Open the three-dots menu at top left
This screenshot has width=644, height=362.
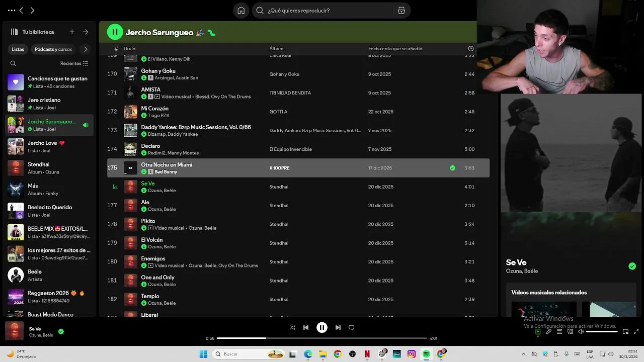pos(11,10)
